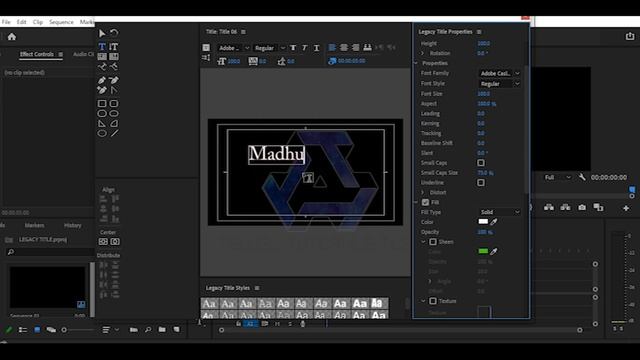640x360 pixels.
Task: Click the Roll/Crawl Options icon
Action: [x=206, y=58]
